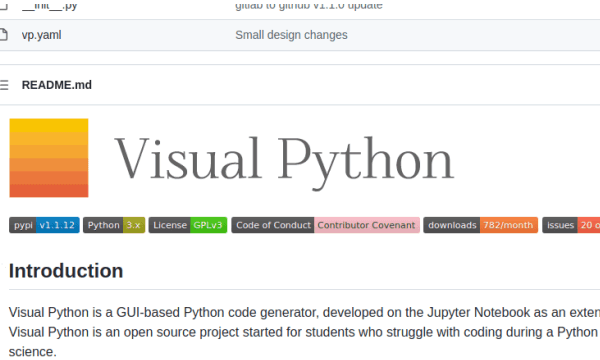The width and height of the screenshot is (600, 360).
Task: Open the README outline list icon
Action: 4,85
